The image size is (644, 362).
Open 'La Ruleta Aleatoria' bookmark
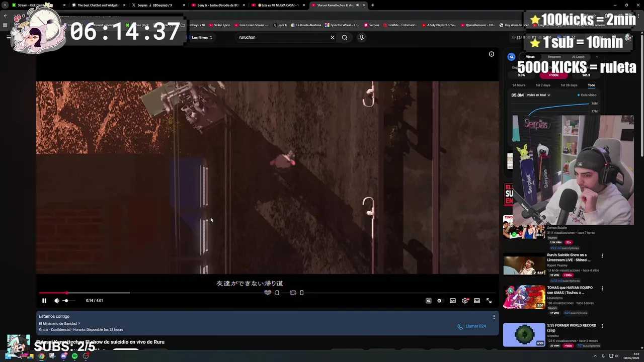coord(306,25)
